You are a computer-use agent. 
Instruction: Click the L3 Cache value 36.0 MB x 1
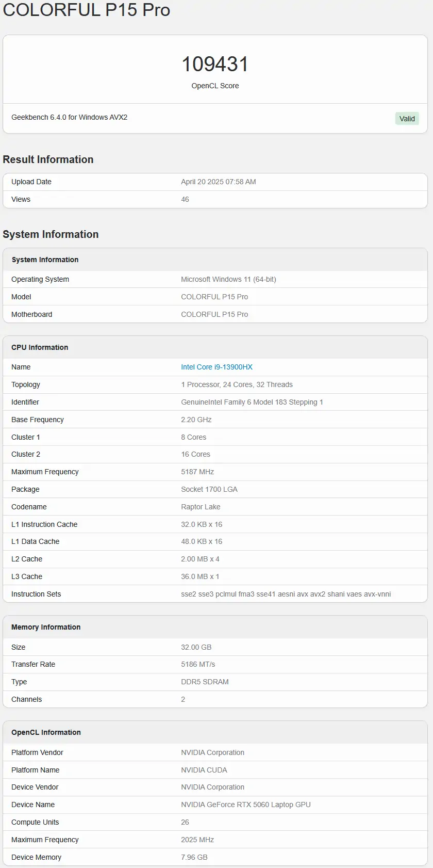tap(200, 576)
